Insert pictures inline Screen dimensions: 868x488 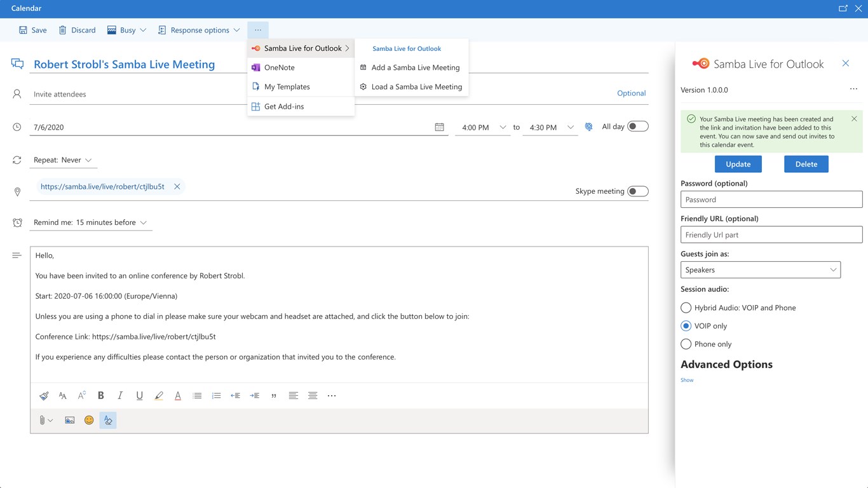pos(70,420)
